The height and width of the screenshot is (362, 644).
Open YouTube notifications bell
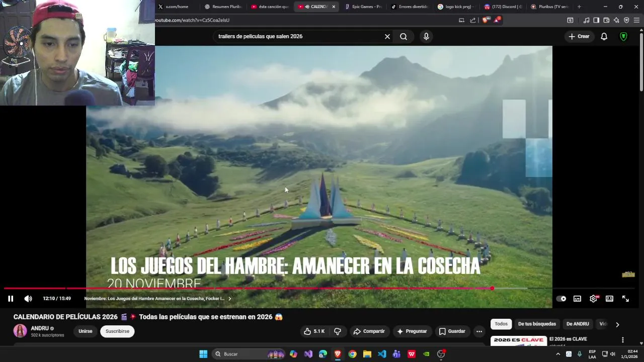(604, 36)
